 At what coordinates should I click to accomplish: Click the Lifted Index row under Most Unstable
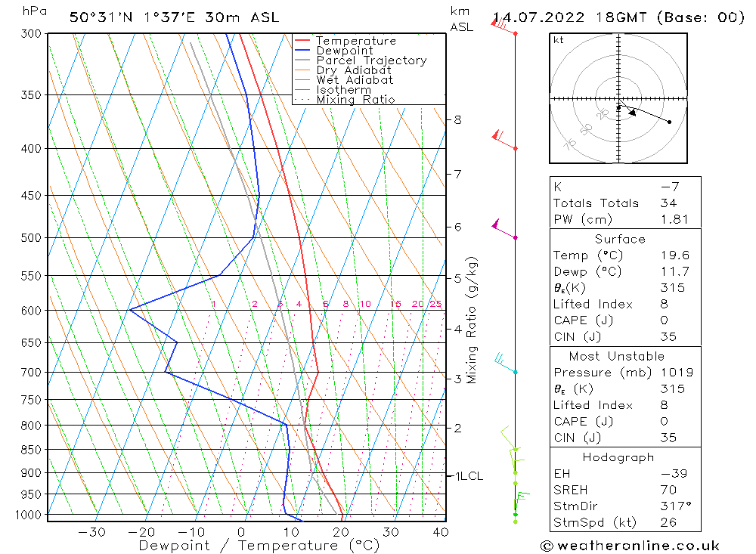[625, 405]
